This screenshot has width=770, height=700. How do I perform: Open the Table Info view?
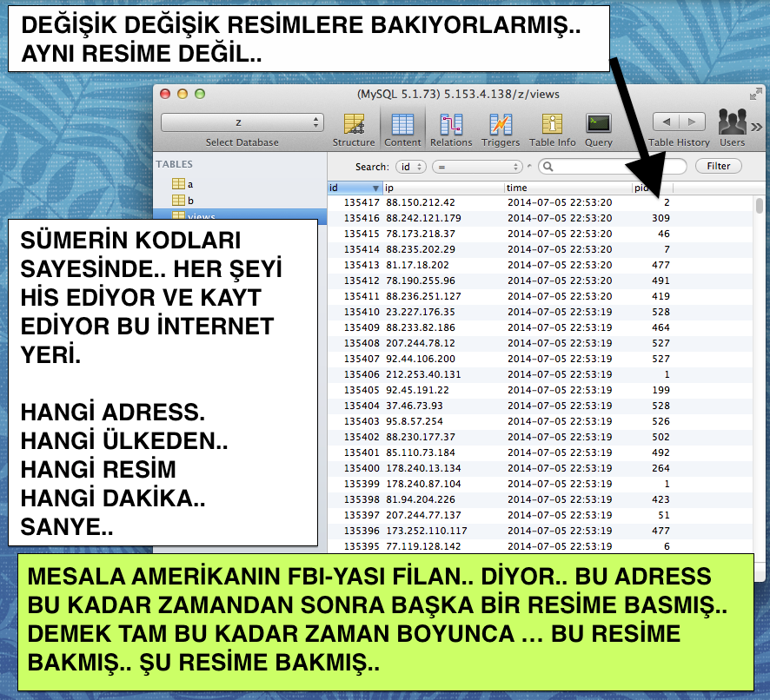coord(552,129)
